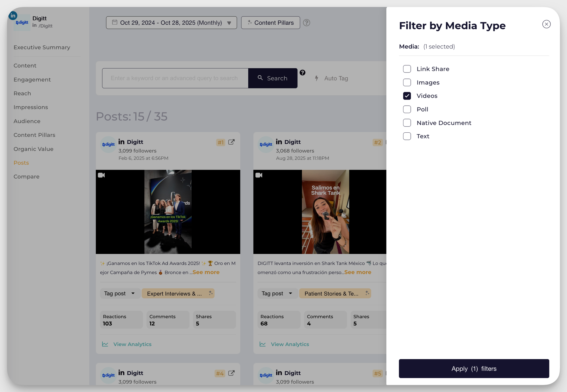Expand the Tag post dropdown on the Shark Tank post
The width and height of the screenshot is (567, 392).
(277, 293)
